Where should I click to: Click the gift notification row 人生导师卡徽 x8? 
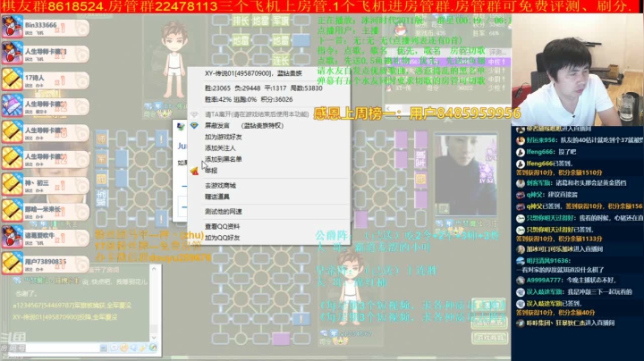(x=46, y=132)
